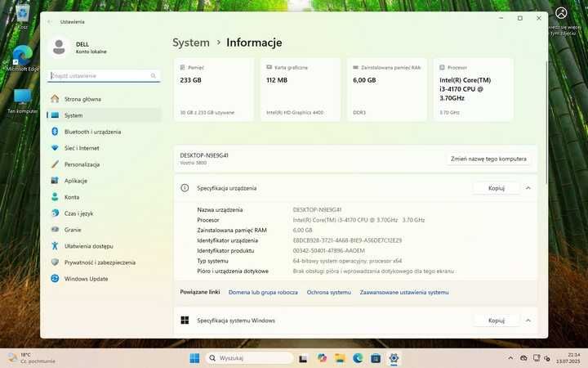Viewport: 588px width, 368px height.
Task: Open Strona główna in settings sidebar
Action: point(104,99)
